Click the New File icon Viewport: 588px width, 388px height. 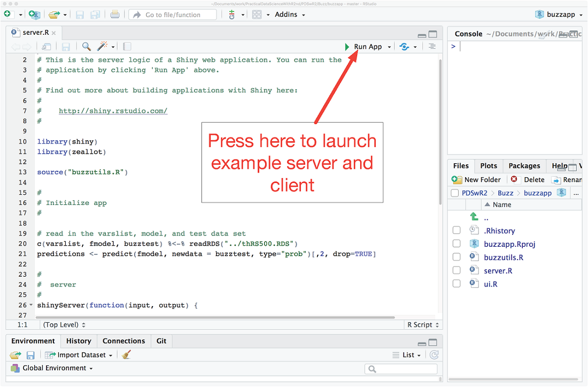(x=8, y=14)
